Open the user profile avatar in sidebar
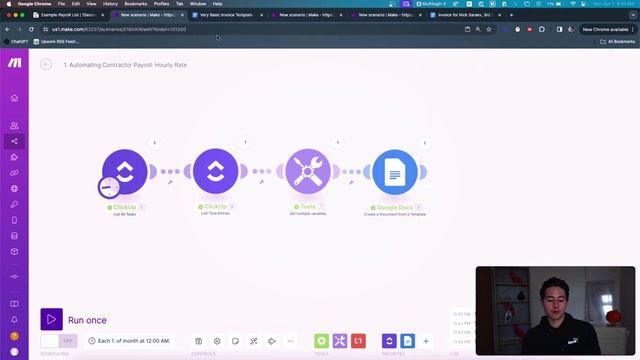The width and height of the screenshot is (640, 360). pyautogui.click(x=14, y=351)
